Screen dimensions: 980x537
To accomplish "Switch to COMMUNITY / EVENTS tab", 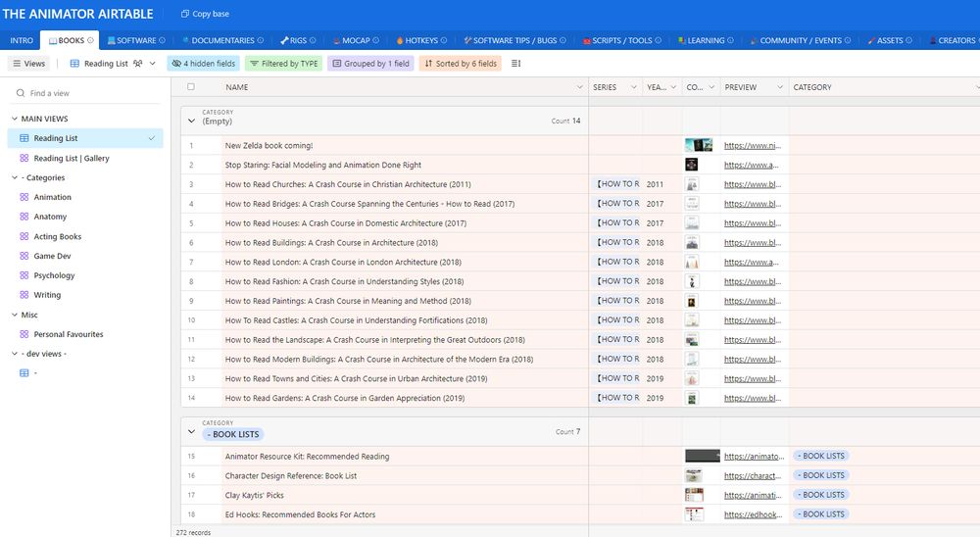I will pos(801,40).
